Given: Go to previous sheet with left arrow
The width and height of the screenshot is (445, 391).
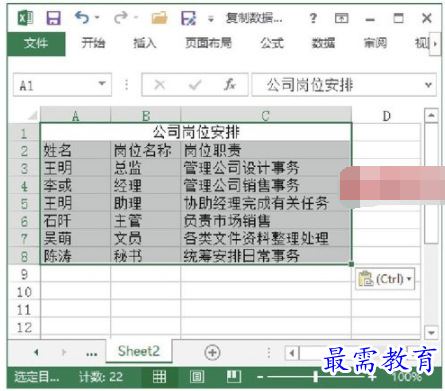Looking at the screenshot, I should [x=36, y=352].
